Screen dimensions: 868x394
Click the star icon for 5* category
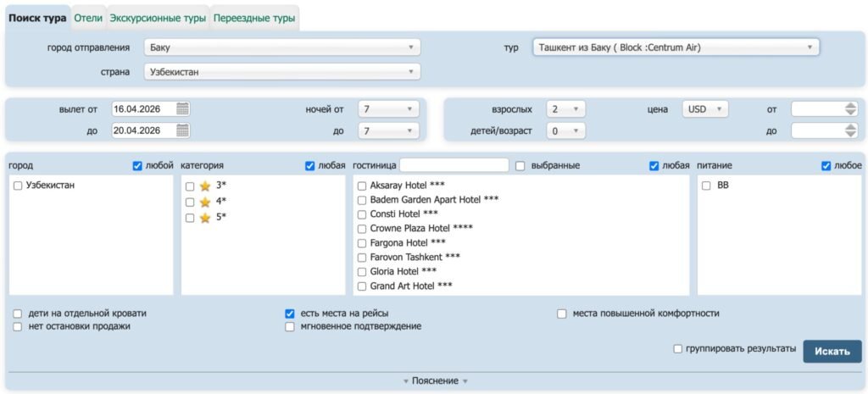pos(204,218)
